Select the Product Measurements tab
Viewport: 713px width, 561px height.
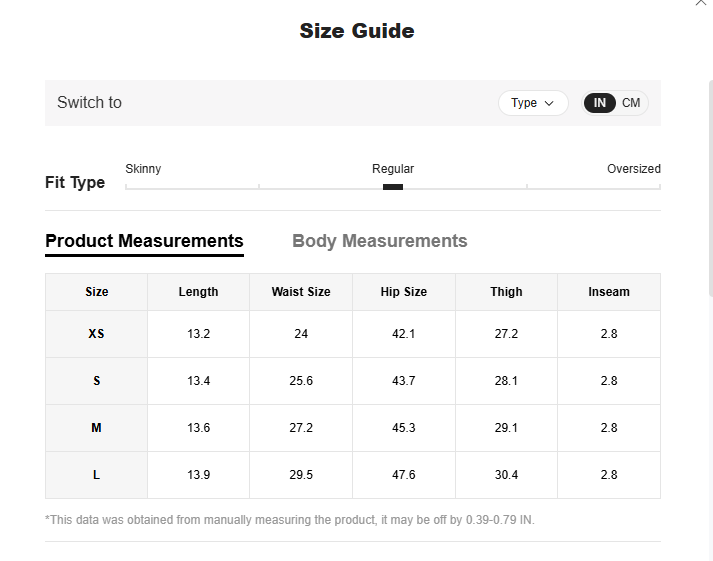[144, 241]
